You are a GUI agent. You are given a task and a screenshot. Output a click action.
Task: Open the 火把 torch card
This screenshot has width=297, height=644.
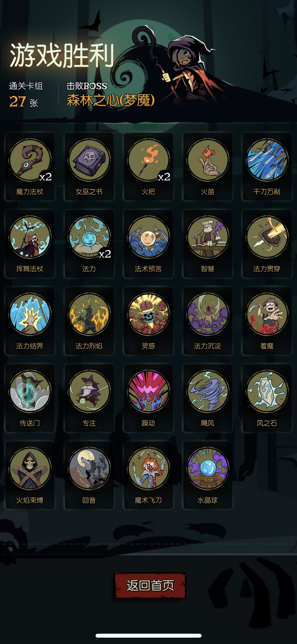[x=148, y=167]
